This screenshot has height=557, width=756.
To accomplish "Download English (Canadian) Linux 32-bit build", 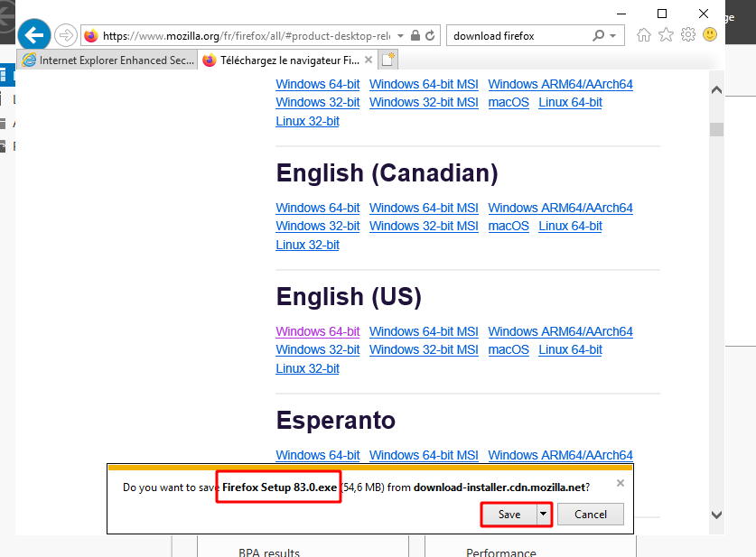I will pos(308,245).
